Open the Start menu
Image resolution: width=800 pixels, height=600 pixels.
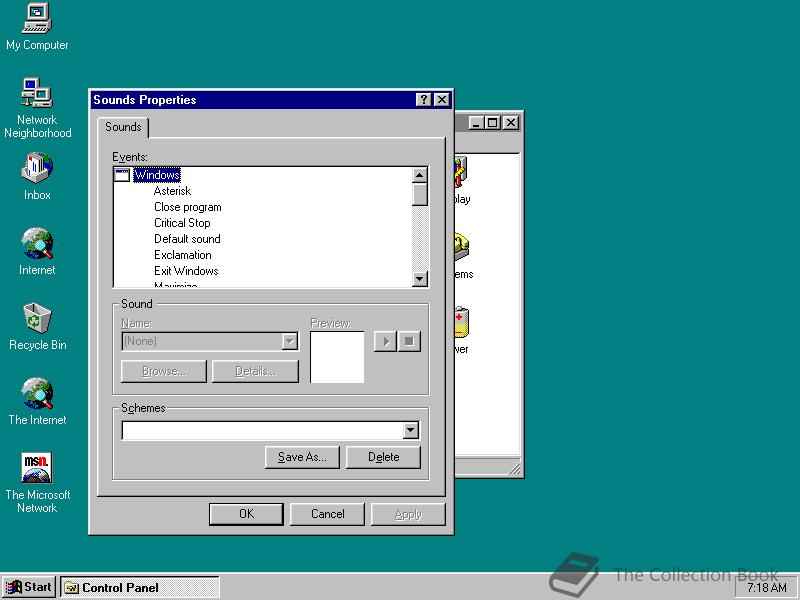coord(29,587)
